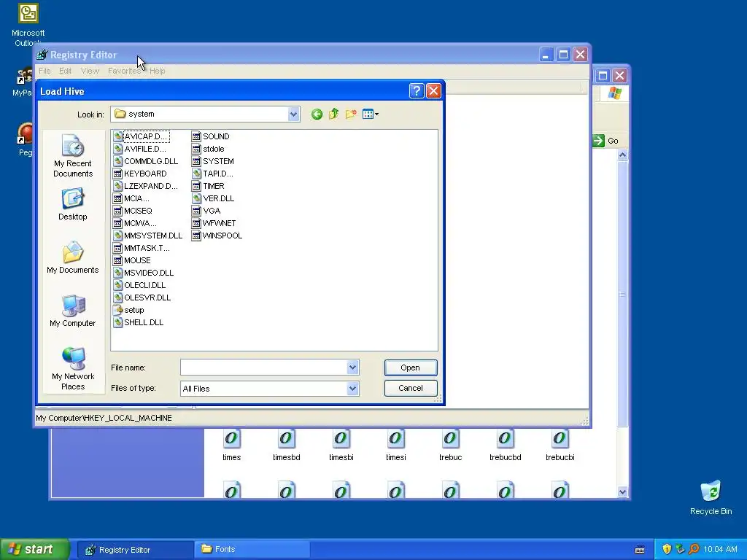Open the View Menu icon dropdown
The image size is (747, 560).
click(370, 114)
